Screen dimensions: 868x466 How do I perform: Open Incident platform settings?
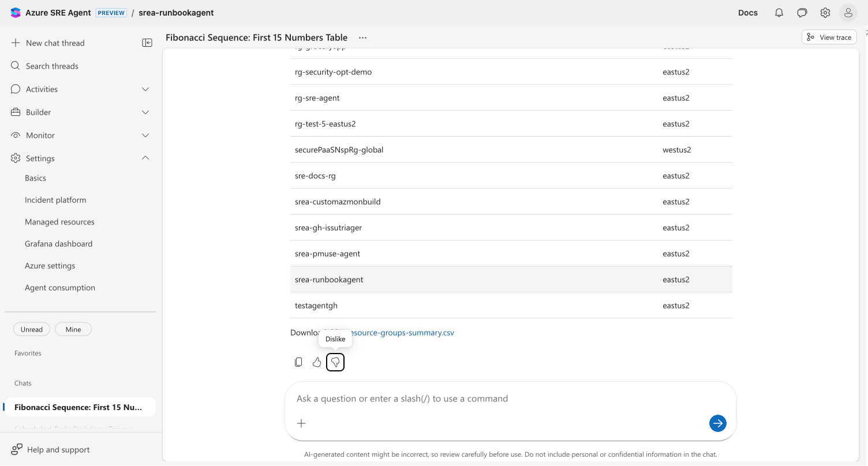[55, 200]
